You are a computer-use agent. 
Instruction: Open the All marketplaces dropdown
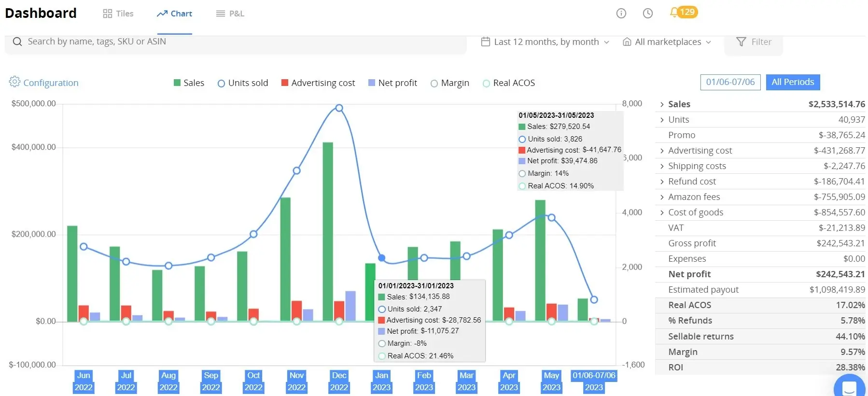click(667, 42)
